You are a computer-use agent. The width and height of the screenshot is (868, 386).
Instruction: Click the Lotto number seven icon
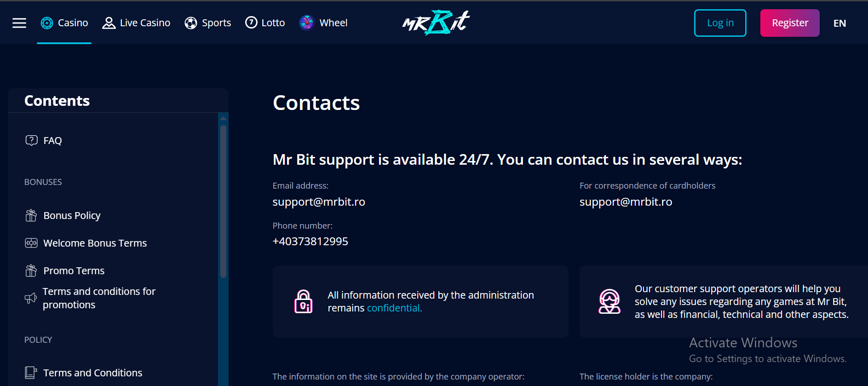click(251, 23)
